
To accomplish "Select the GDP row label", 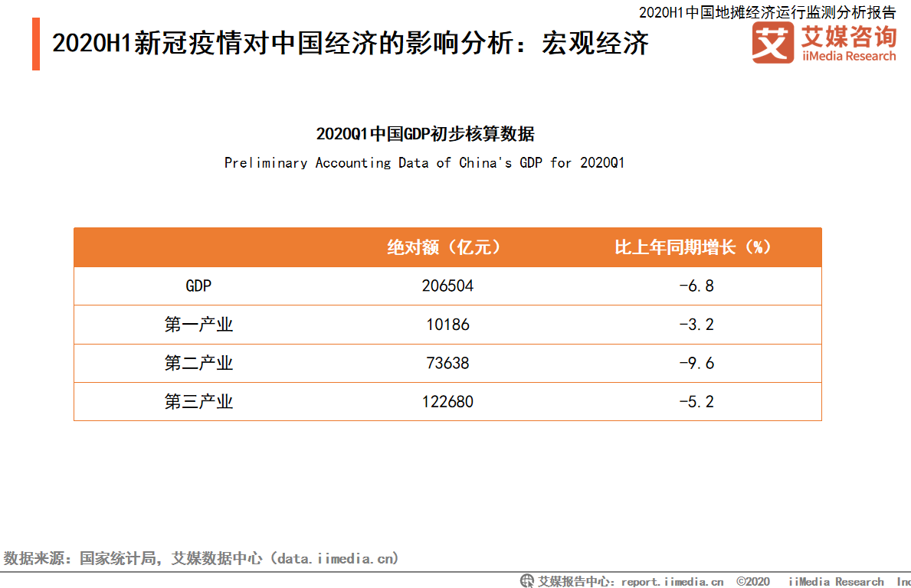I will pyautogui.click(x=198, y=286).
